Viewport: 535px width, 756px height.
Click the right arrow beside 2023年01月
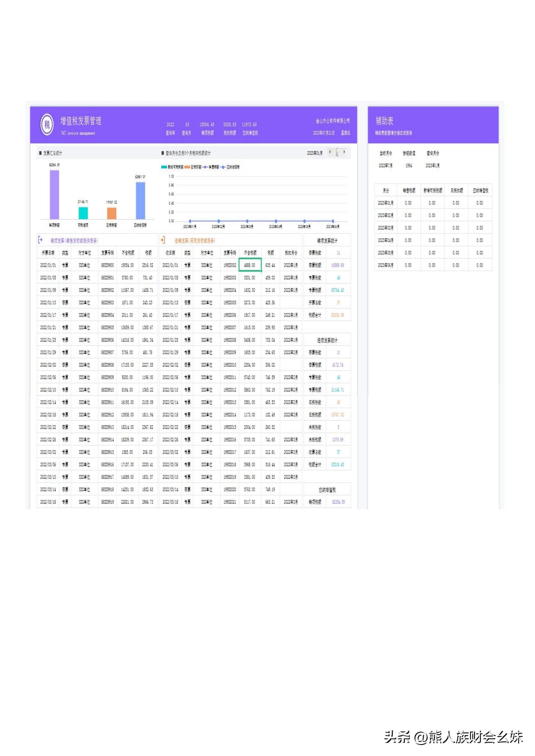click(x=345, y=153)
